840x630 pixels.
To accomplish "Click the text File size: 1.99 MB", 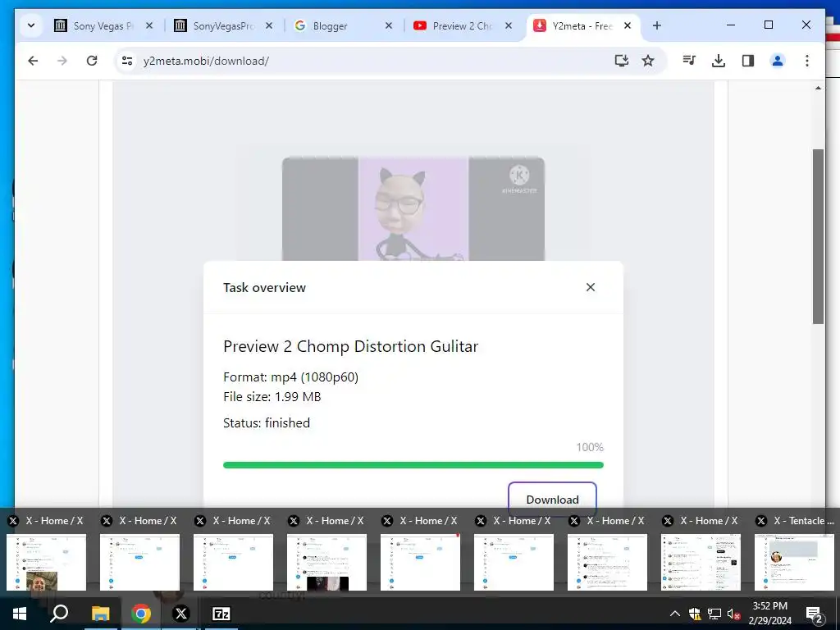I will (x=272, y=396).
